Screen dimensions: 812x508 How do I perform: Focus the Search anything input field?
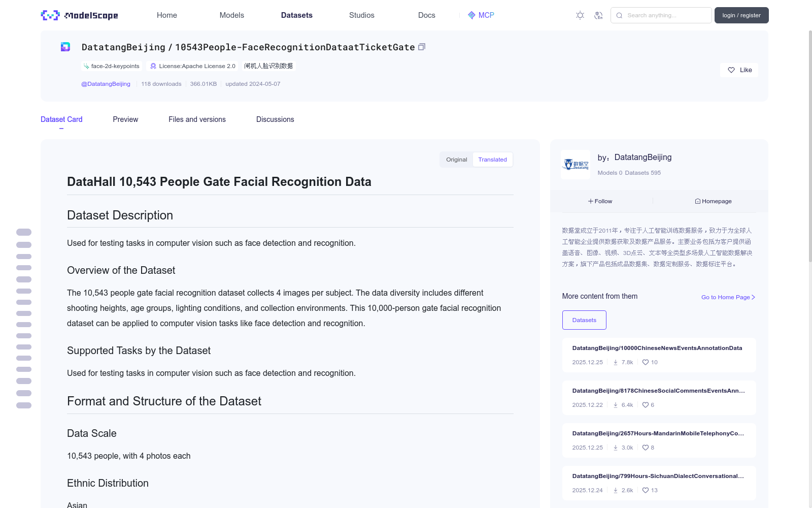[661, 15]
